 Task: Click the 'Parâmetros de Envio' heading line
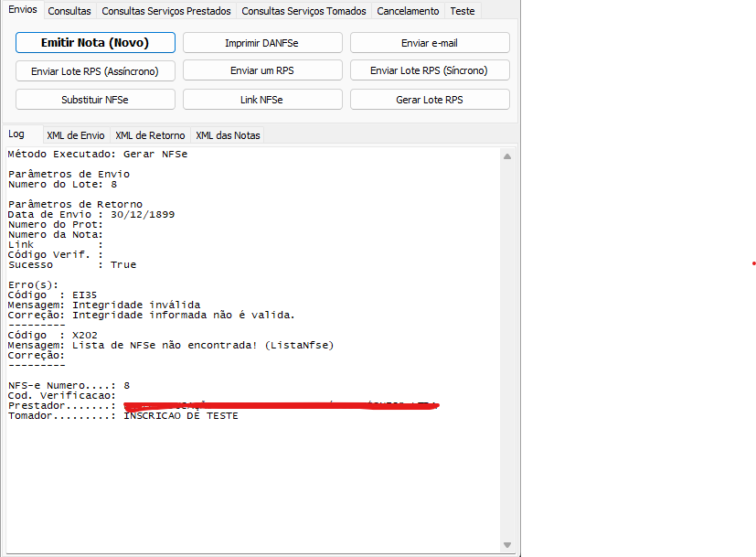(69, 174)
